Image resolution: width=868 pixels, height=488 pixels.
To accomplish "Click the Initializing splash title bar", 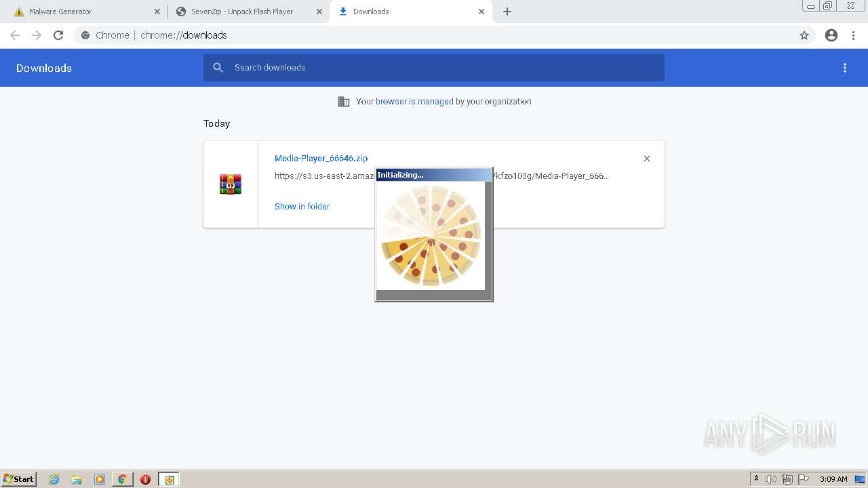I will coord(434,175).
